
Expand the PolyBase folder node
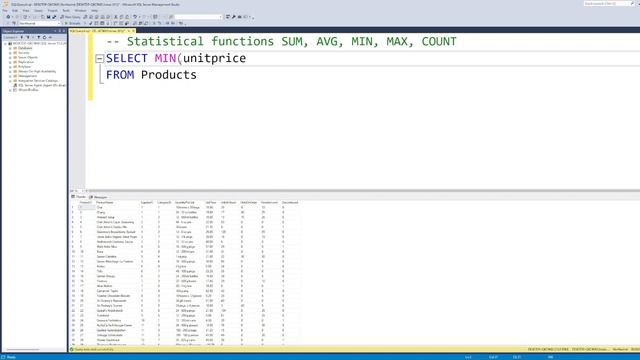click(10, 67)
